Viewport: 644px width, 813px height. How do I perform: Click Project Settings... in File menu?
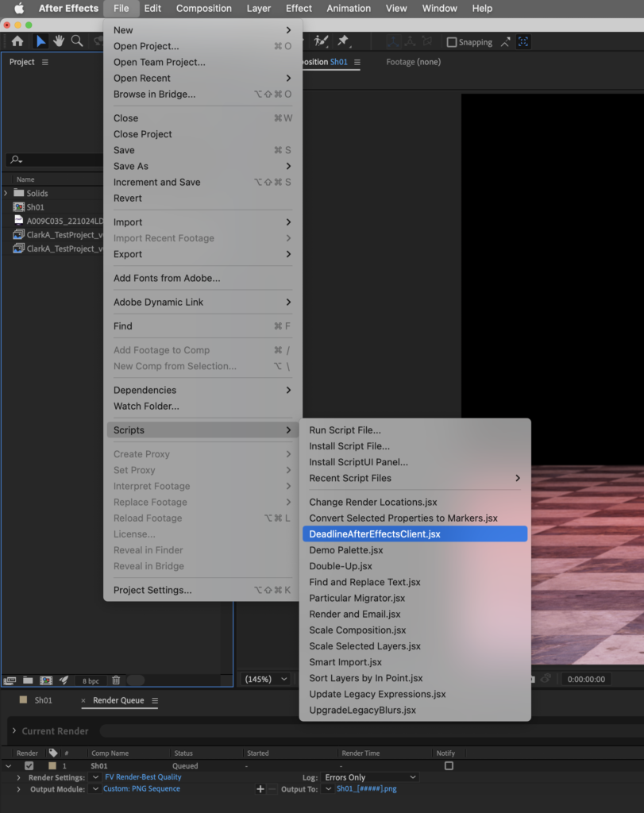click(202, 590)
